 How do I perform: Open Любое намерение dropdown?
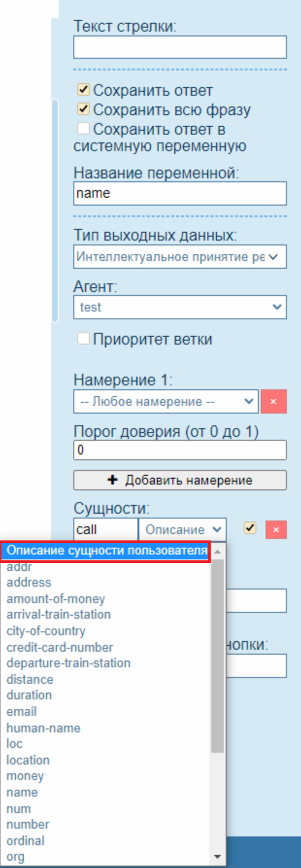pyautogui.click(x=166, y=402)
